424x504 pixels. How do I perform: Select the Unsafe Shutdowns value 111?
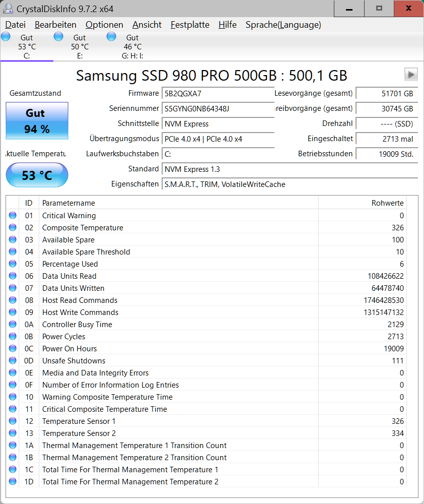click(398, 361)
